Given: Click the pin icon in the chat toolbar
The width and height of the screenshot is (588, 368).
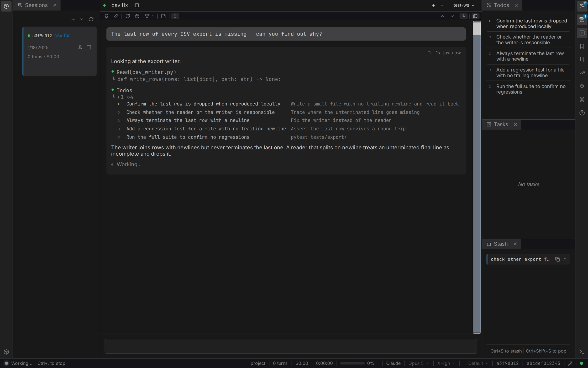Looking at the screenshot, I should [106, 16].
